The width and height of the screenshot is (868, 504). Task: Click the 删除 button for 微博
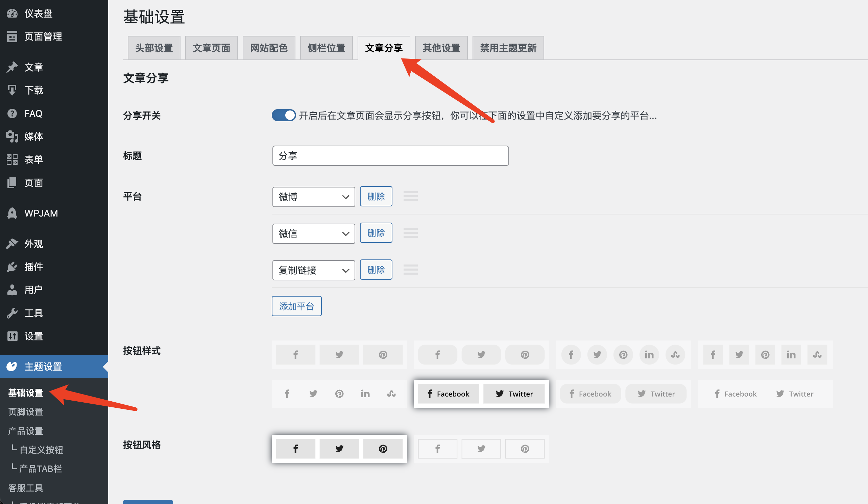pyautogui.click(x=376, y=196)
